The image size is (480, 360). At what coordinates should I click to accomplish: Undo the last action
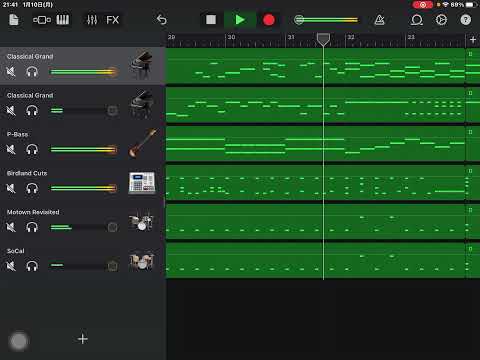pos(162,20)
